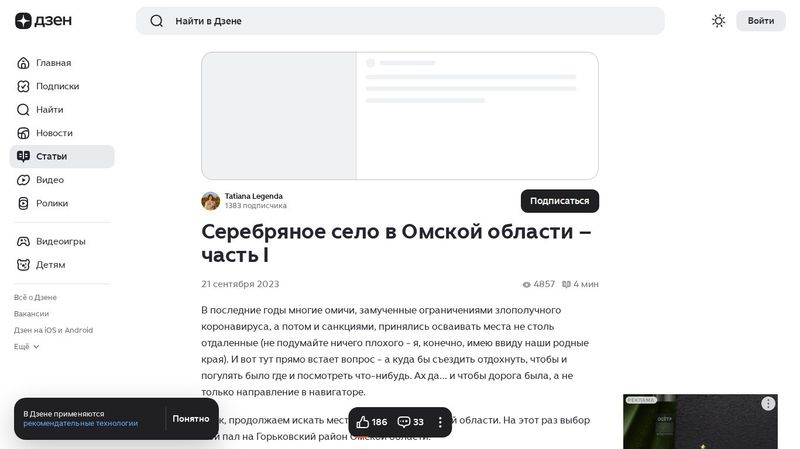800x449 pixels.
Task: Open 'Ролики' short videos section
Action: tap(52, 203)
